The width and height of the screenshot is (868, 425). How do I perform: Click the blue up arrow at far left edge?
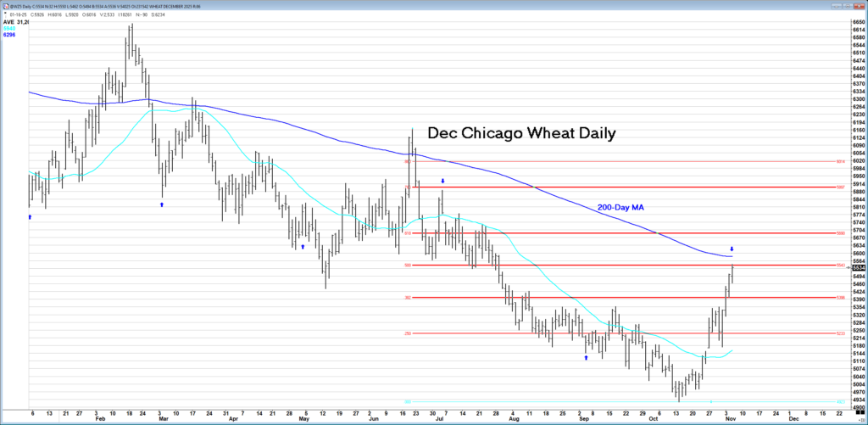[x=31, y=217]
